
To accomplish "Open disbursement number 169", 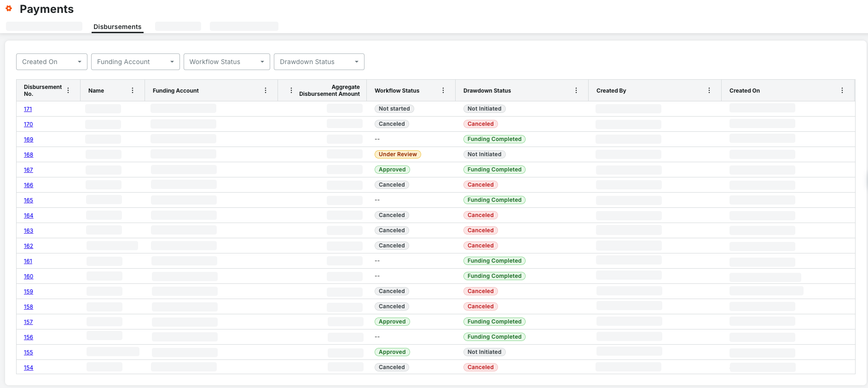I will 29,140.
